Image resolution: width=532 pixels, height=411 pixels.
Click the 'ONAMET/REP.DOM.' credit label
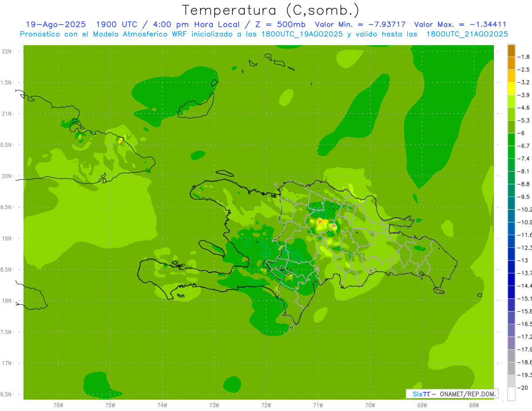(x=469, y=394)
